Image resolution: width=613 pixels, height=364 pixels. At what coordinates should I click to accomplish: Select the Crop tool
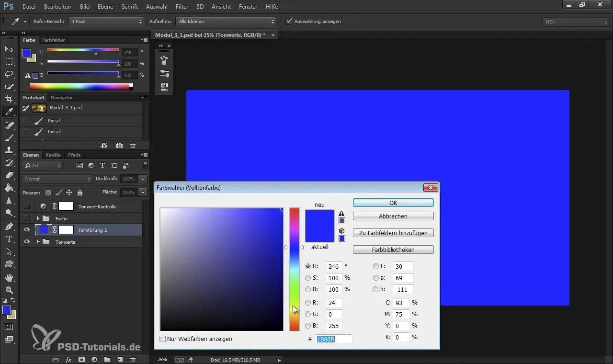pyautogui.click(x=9, y=99)
